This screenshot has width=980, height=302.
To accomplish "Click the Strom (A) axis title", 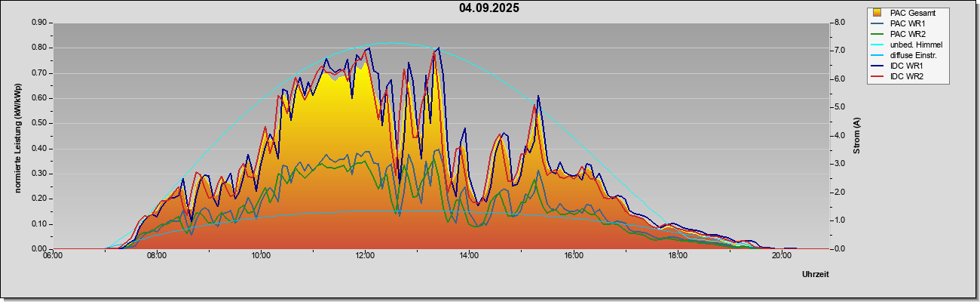I will (x=856, y=136).
